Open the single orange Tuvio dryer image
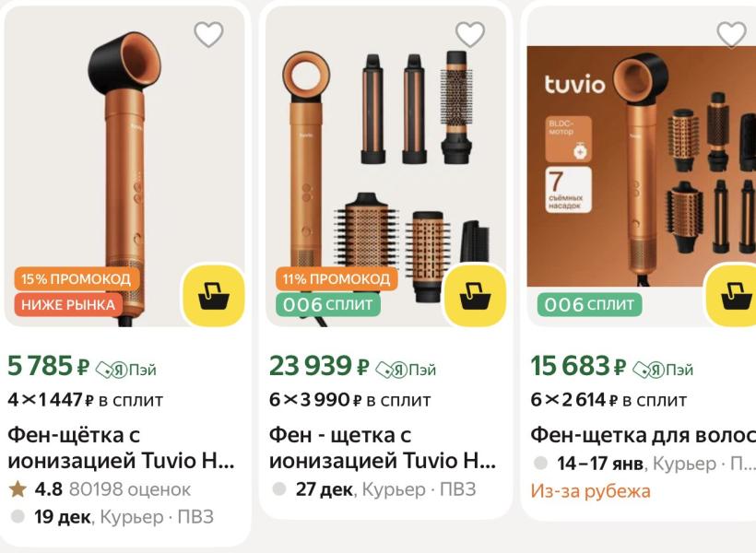 124,166
